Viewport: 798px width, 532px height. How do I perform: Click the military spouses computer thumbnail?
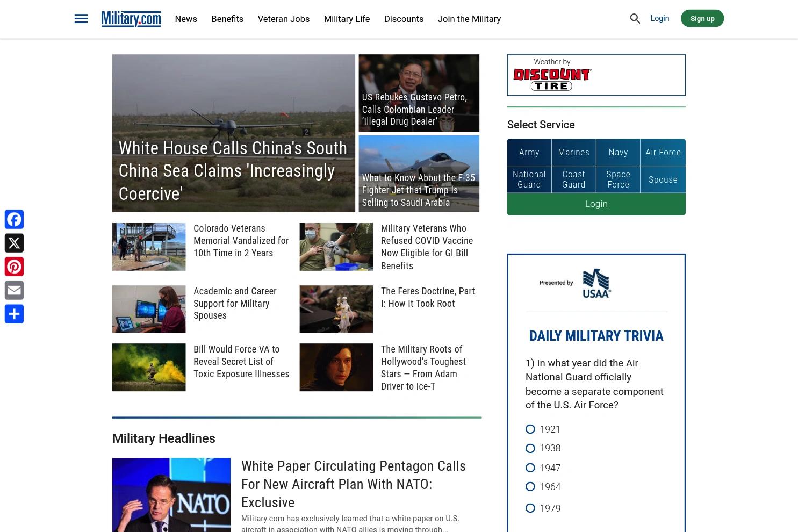[149, 309]
